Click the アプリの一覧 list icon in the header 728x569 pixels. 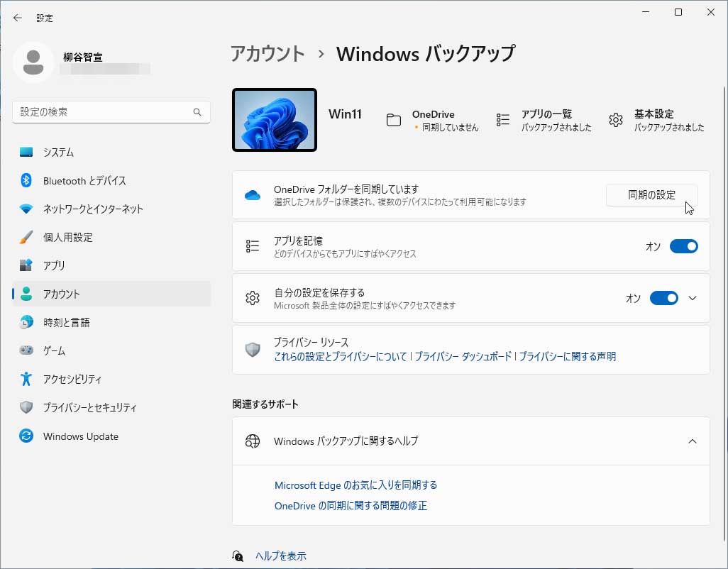[503, 120]
